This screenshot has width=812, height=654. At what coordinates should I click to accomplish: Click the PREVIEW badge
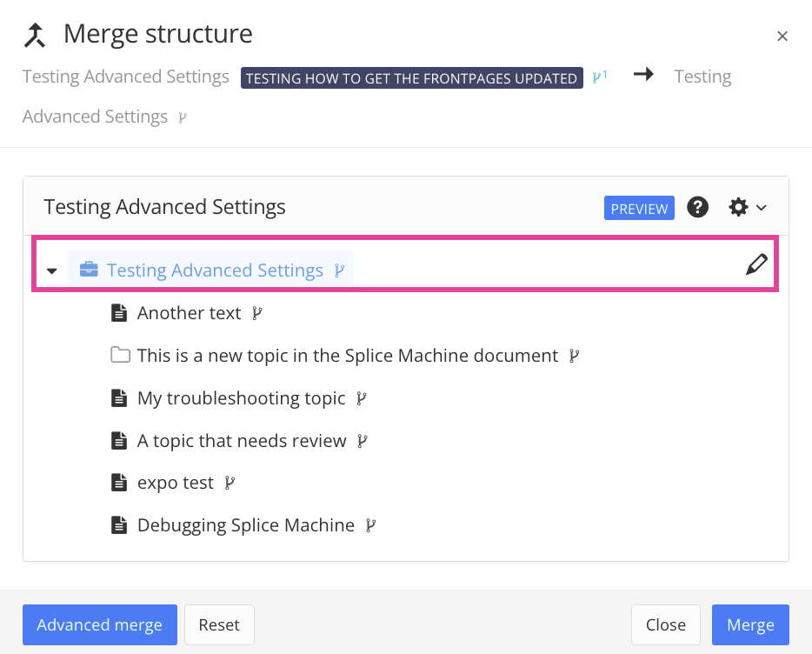click(639, 209)
